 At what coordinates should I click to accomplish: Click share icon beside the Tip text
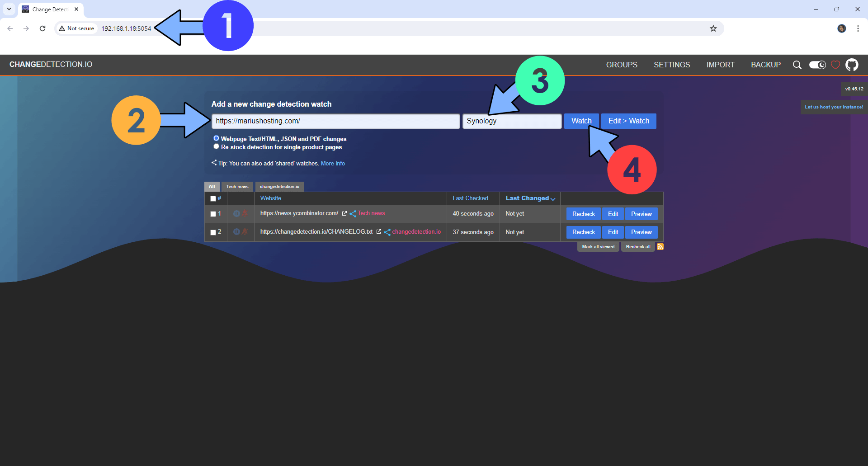coord(214,163)
